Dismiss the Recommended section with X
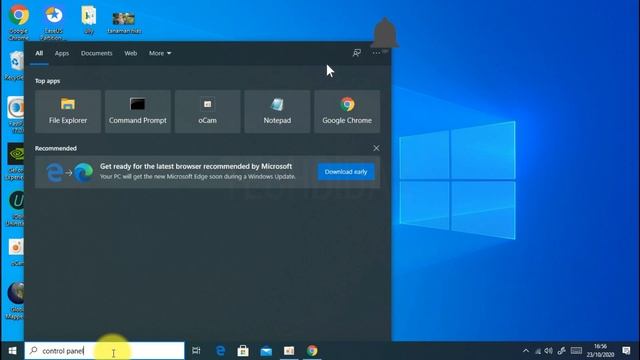640x360 pixels. (376, 148)
